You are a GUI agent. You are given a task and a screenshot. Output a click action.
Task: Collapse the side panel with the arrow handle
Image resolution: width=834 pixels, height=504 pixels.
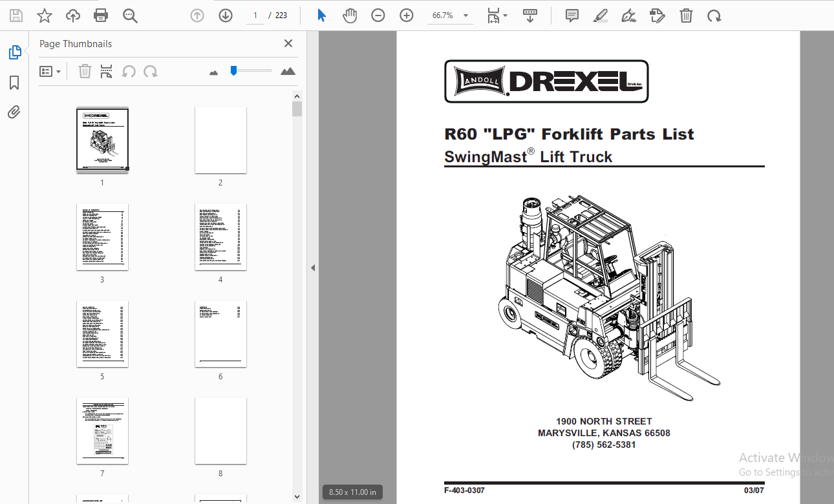coord(313,268)
